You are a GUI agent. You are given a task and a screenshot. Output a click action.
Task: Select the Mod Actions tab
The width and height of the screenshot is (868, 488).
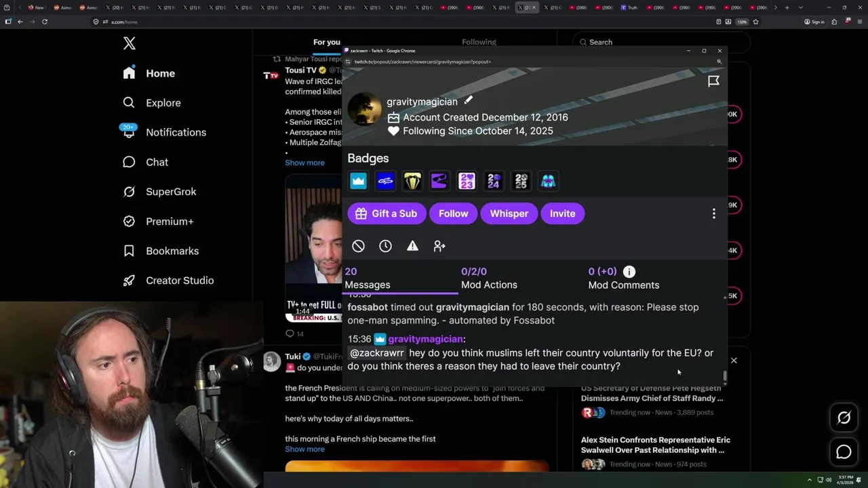(x=489, y=279)
